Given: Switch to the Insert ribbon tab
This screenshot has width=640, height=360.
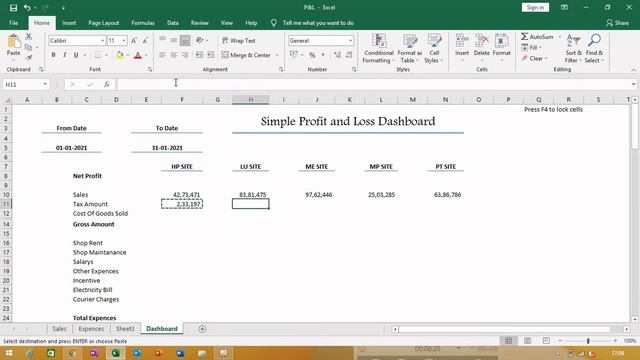Looking at the screenshot, I should click(69, 23).
